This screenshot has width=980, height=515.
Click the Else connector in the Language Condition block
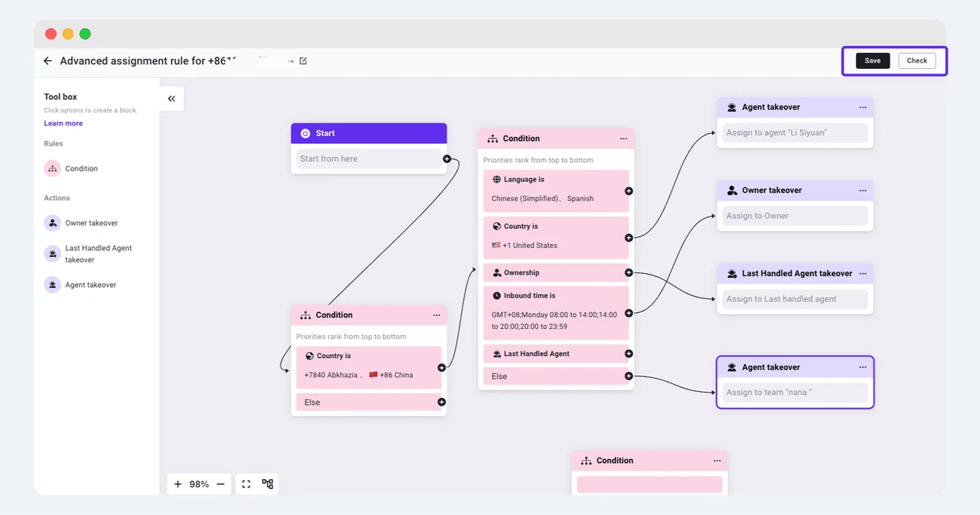[629, 376]
